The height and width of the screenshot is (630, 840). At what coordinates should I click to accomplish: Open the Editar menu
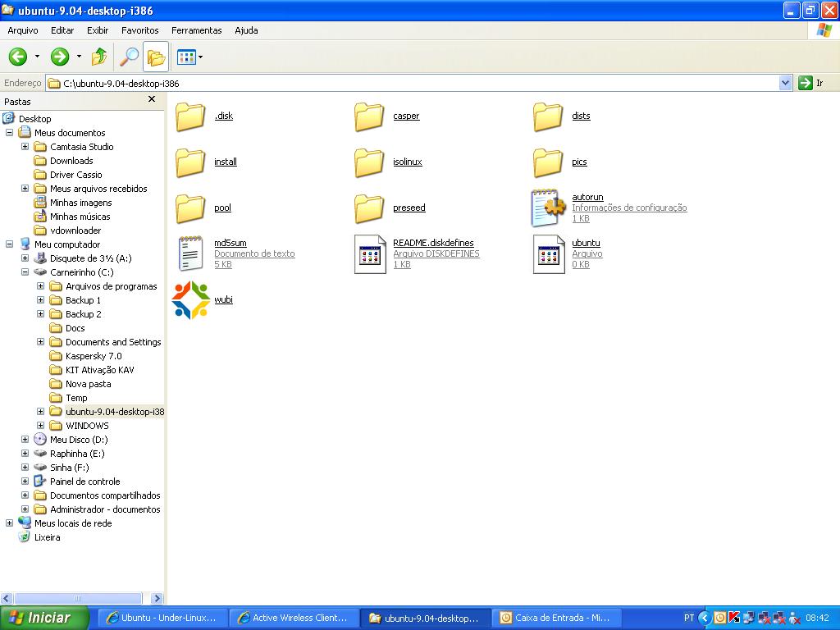pyautogui.click(x=62, y=30)
